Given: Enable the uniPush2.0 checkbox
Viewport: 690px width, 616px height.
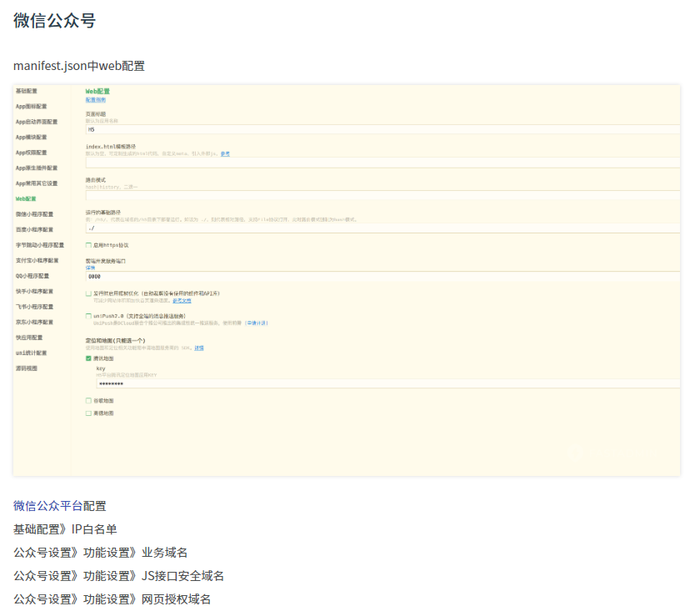Looking at the screenshot, I should click(88, 316).
